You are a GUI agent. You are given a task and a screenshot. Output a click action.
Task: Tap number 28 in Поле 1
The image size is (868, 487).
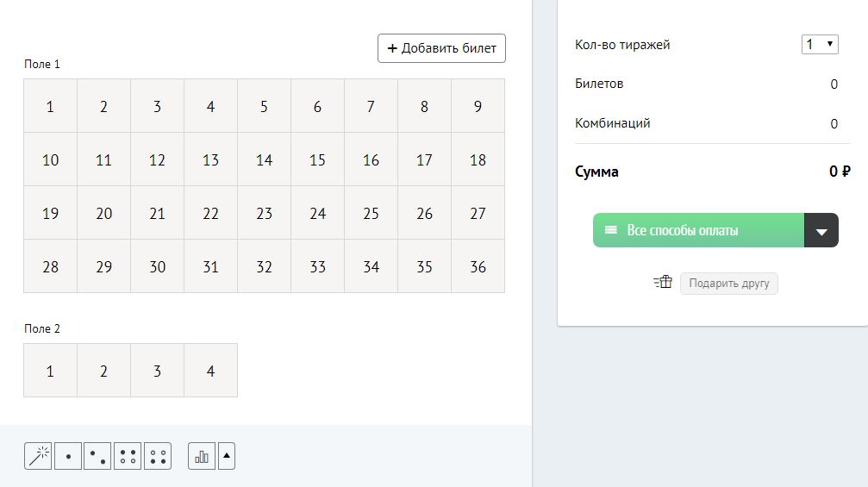coord(50,266)
